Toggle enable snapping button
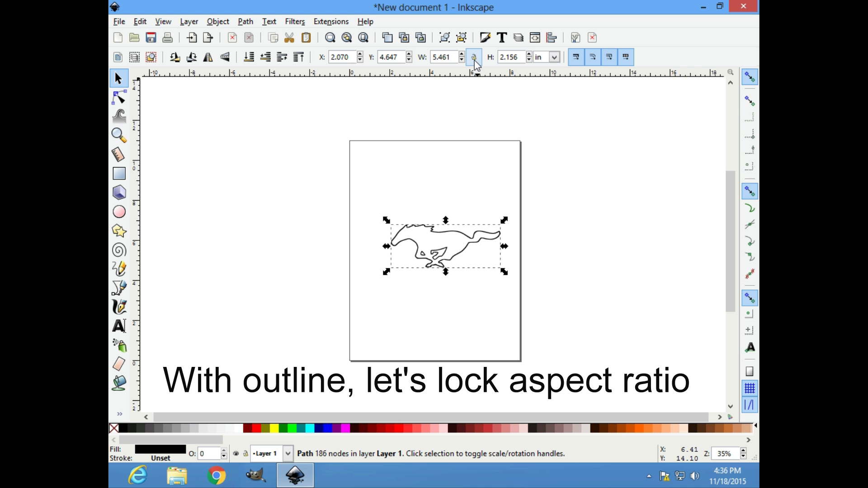 [x=750, y=77]
